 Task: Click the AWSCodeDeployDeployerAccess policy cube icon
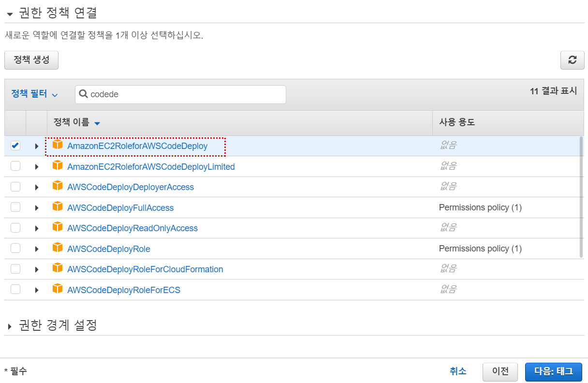pos(58,186)
